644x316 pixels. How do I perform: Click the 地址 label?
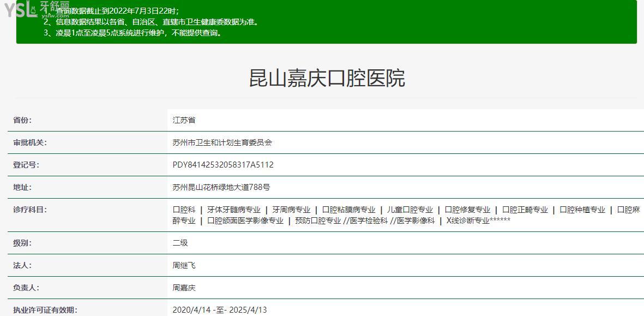[22, 187]
